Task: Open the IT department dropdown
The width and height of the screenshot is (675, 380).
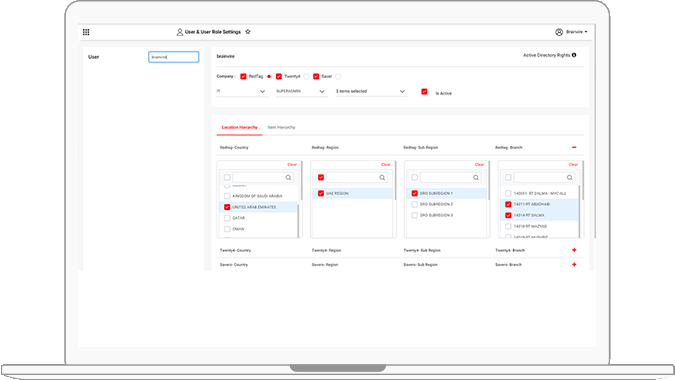Action: pos(242,91)
